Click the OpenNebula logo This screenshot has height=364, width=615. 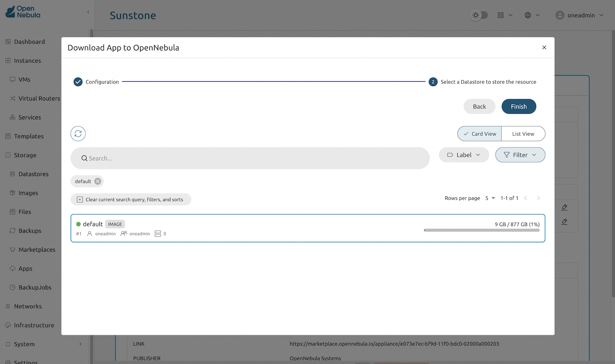coord(23,12)
